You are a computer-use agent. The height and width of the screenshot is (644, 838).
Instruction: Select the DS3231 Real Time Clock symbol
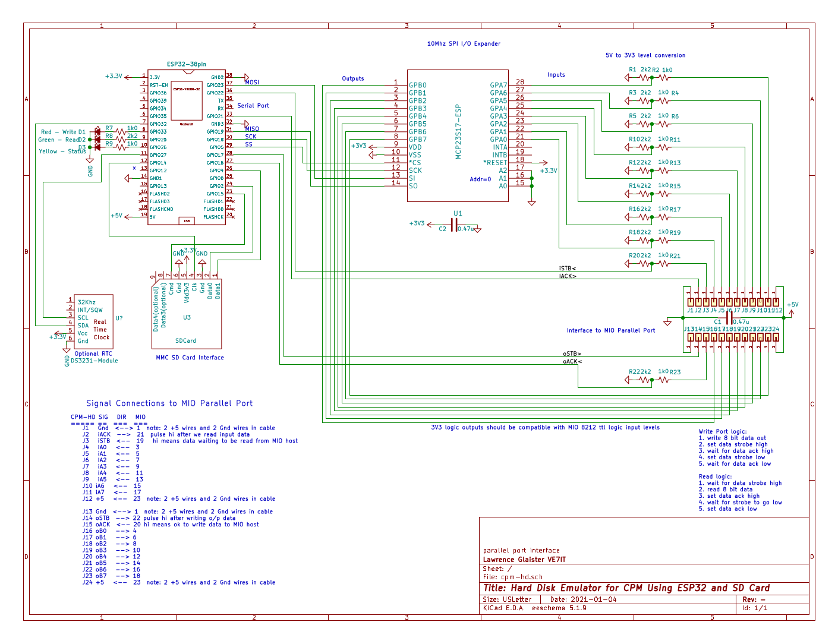94,321
